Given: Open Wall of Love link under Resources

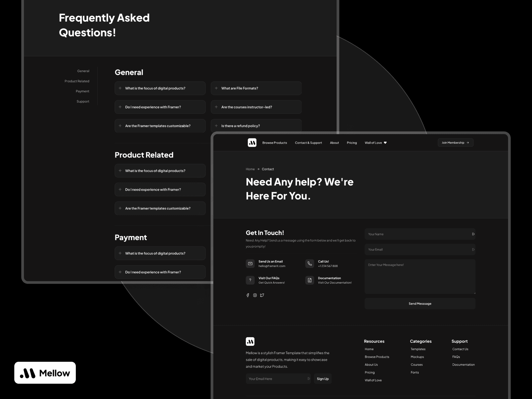Looking at the screenshot, I should tap(373, 380).
